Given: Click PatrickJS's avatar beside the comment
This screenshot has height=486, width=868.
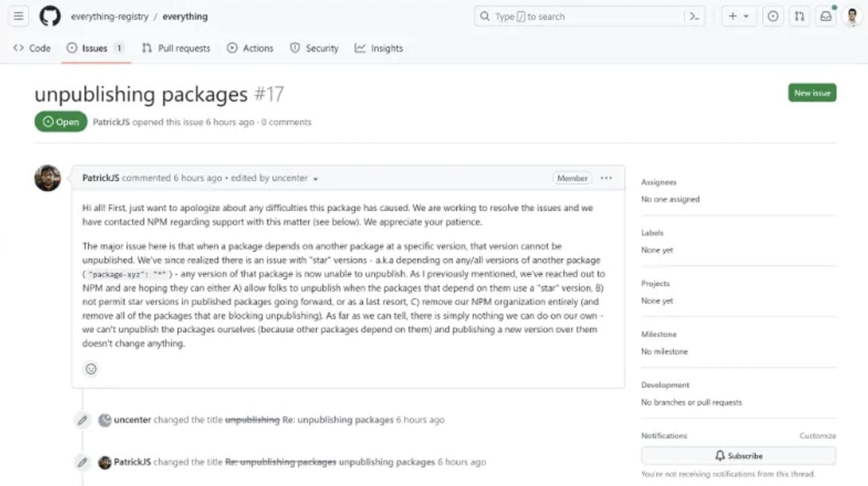Looking at the screenshot, I should point(47,178).
